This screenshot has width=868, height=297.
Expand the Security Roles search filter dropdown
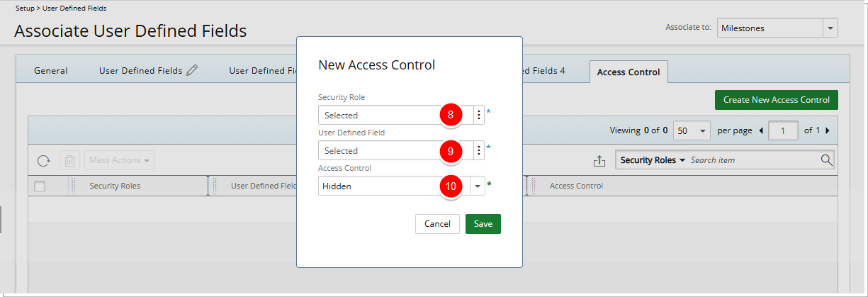653,160
